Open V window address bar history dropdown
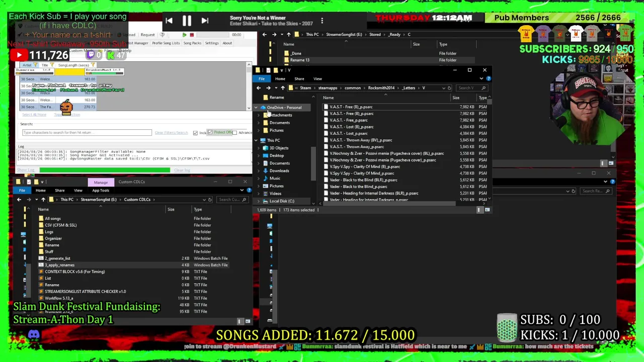This screenshot has height=362, width=644. tap(443, 88)
